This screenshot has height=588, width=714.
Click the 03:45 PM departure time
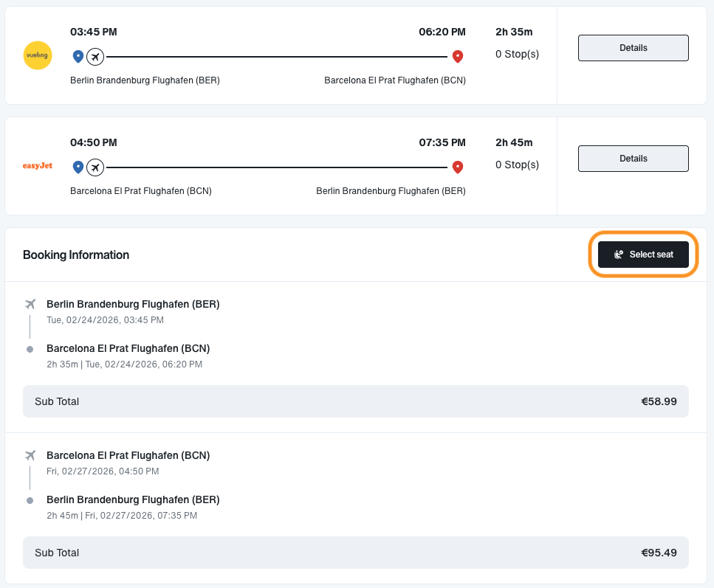(x=93, y=32)
